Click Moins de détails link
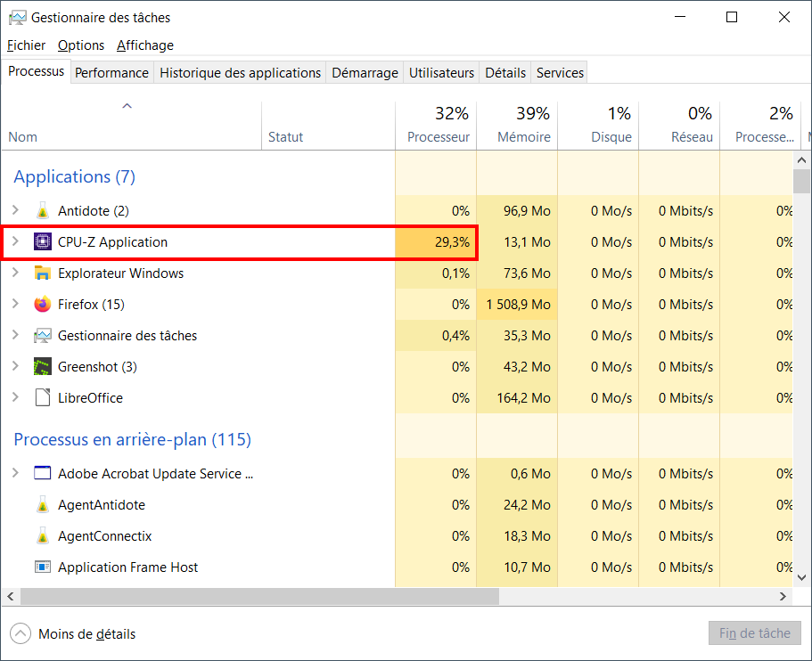 coord(87,634)
